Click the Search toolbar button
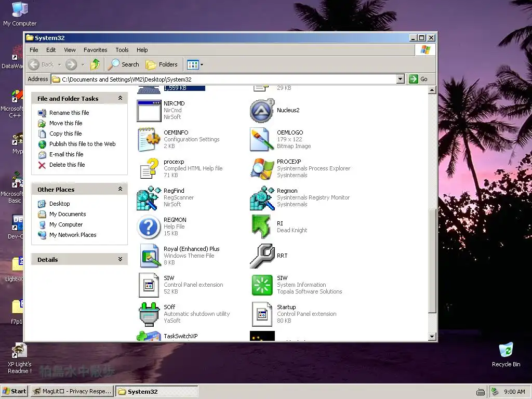 (x=124, y=64)
